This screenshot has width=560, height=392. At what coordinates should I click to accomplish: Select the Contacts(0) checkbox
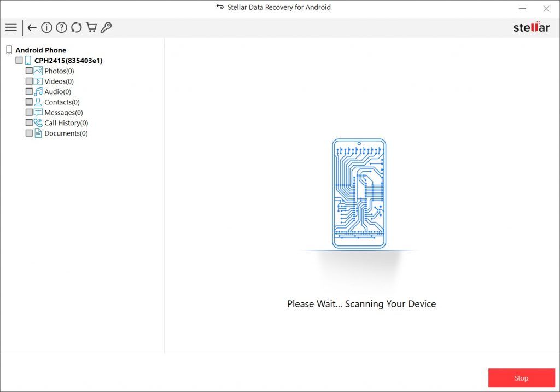pos(30,102)
